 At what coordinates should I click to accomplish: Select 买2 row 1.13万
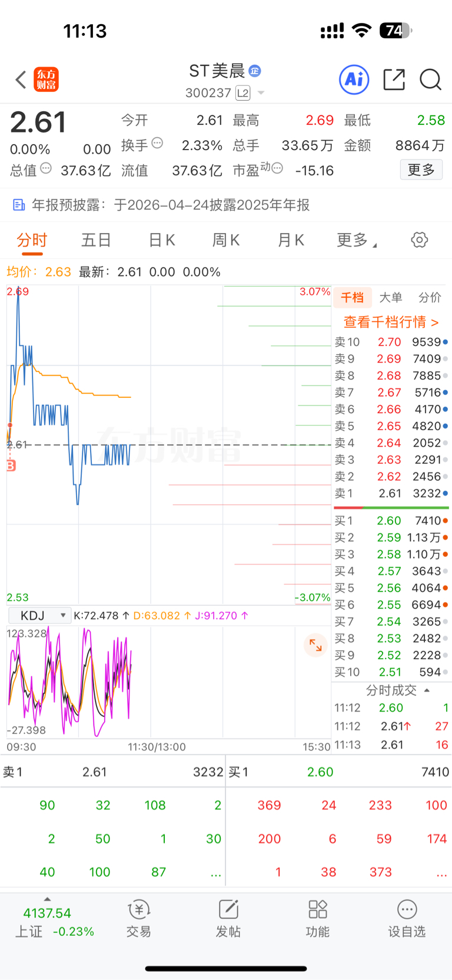[391, 538]
